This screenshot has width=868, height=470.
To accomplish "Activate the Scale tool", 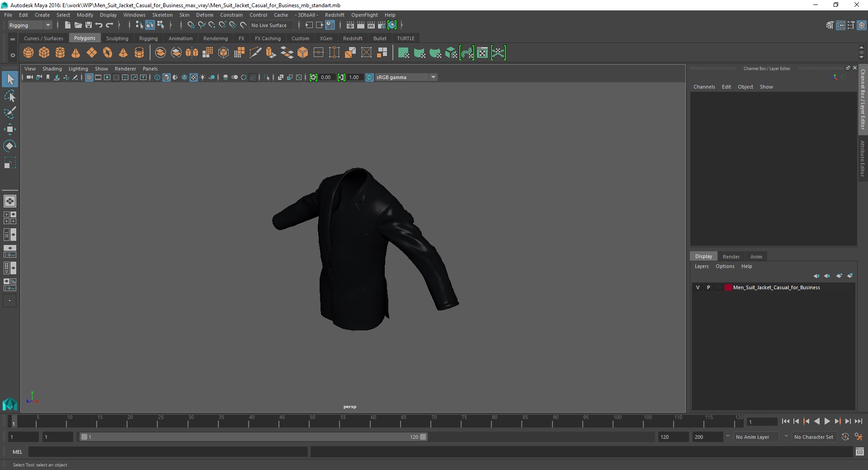I will pos(9,163).
